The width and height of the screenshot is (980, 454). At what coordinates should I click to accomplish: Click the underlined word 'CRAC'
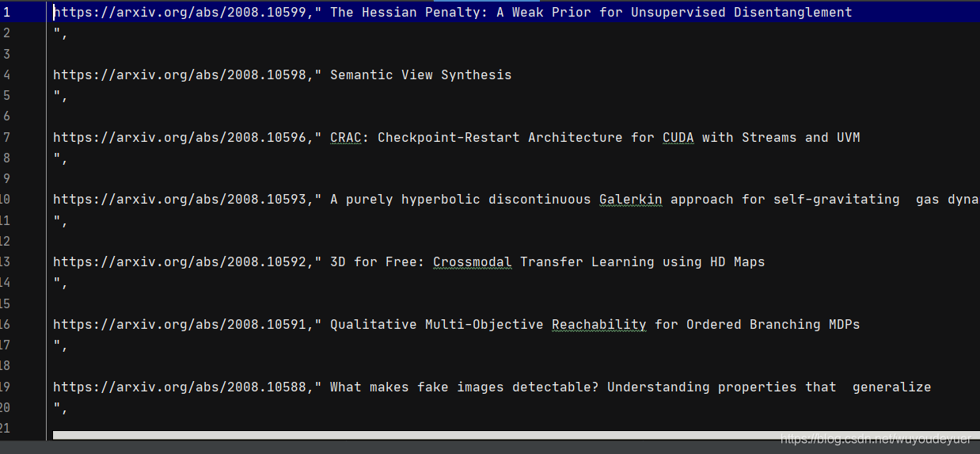(346, 137)
